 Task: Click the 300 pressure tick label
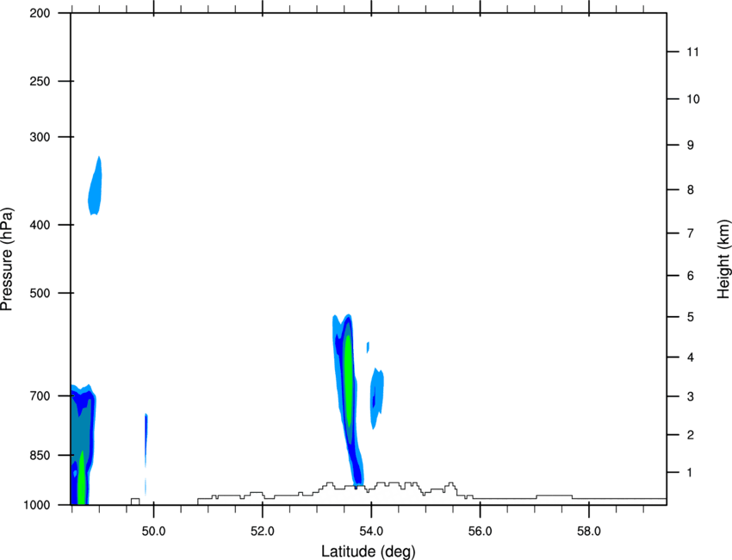point(40,137)
